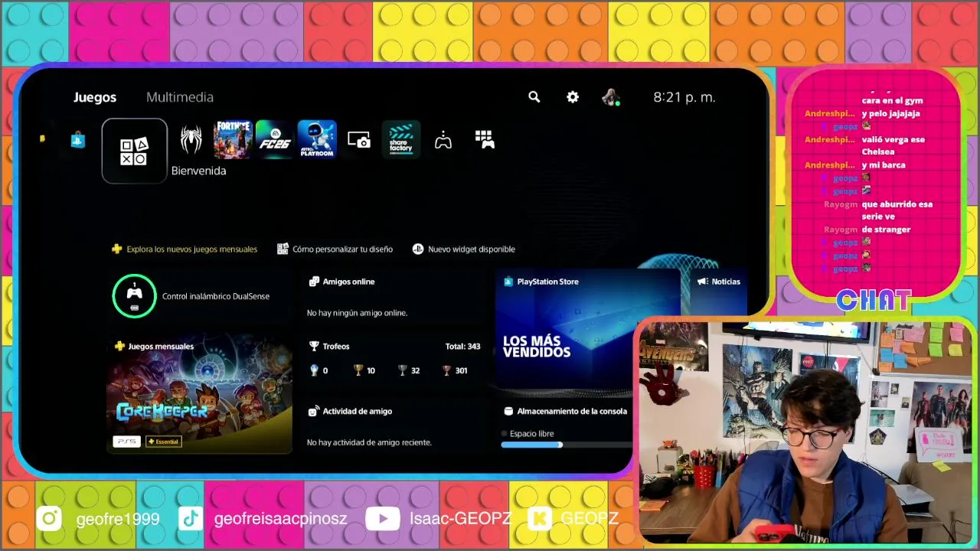Open Cómo personalizar tu diseño tip
Viewport: 980px width, 551px height.
click(x=335, y=249)
